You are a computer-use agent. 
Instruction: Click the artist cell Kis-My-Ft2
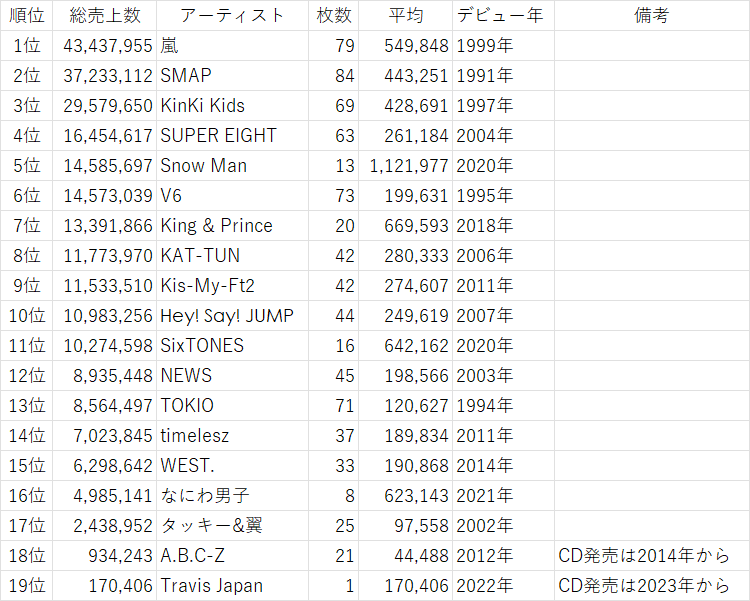pyautogui.click(x=232, y=286)
